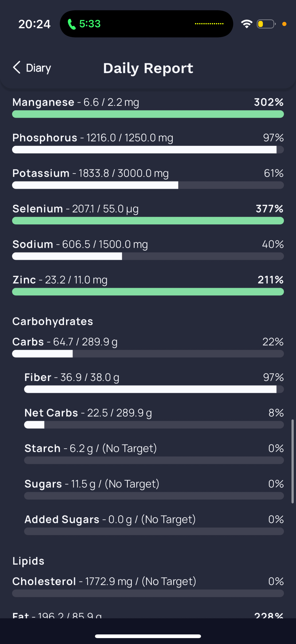Select the Net Carbs entry

[154, 418]
